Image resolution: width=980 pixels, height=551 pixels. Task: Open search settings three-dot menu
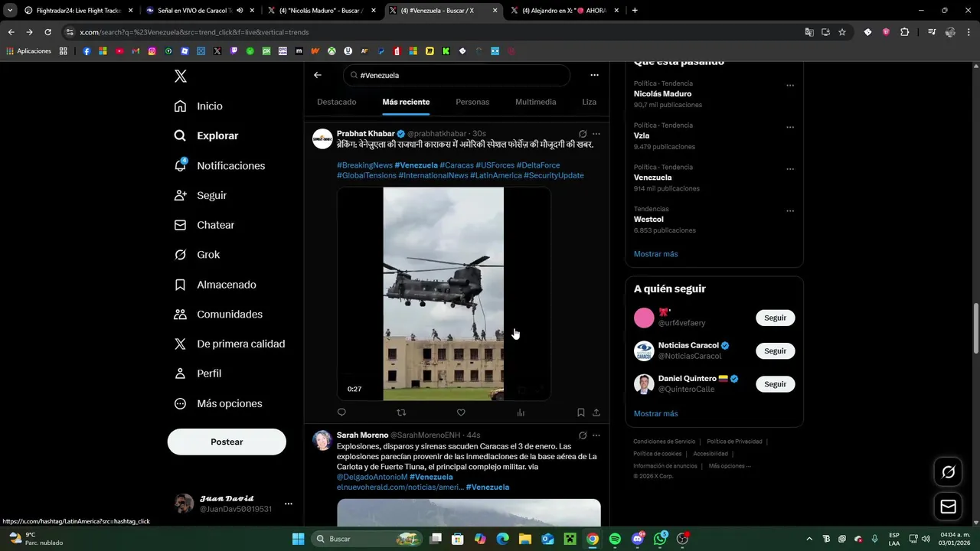(x=594, y=75)
